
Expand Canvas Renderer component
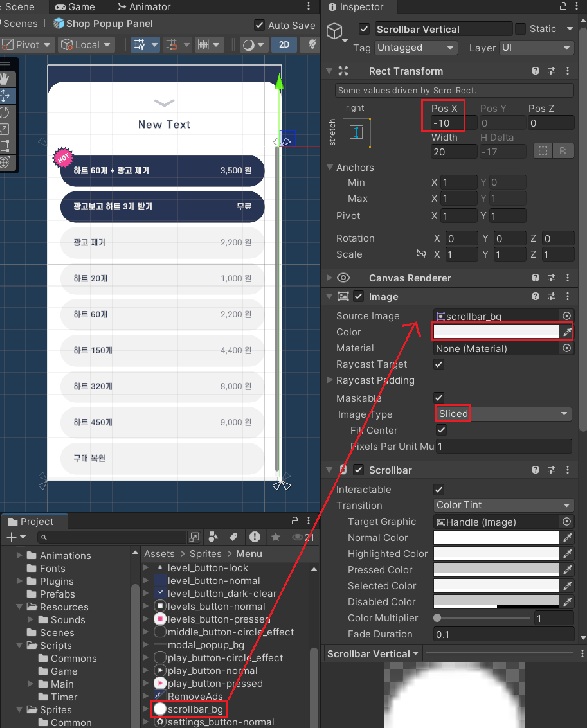[x=329, y=278]
